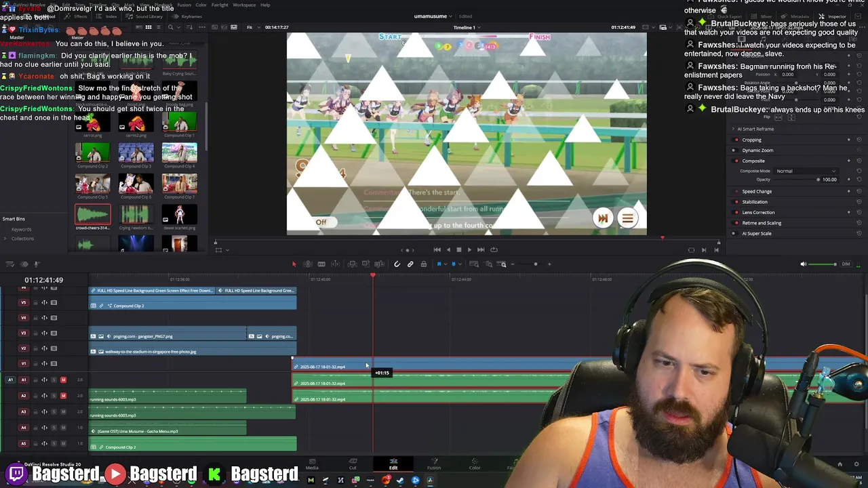Disable the Composite toggle
The image size is (868, 488).
tap(736, 161)
